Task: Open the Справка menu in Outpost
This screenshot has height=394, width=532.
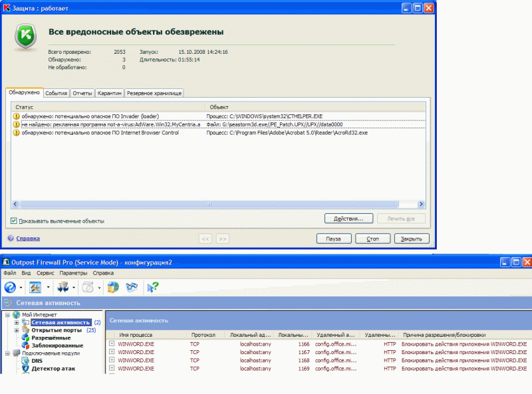Action: coord(103,273)
